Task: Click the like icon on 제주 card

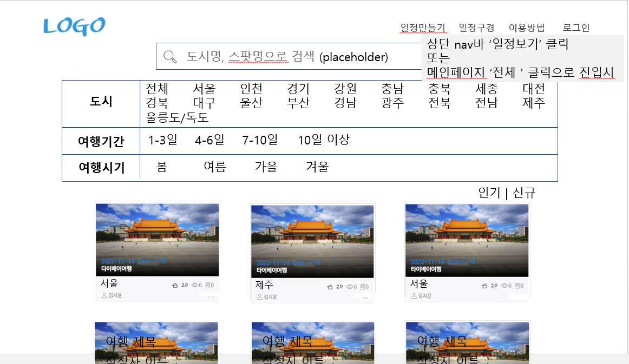Action: 330,287
